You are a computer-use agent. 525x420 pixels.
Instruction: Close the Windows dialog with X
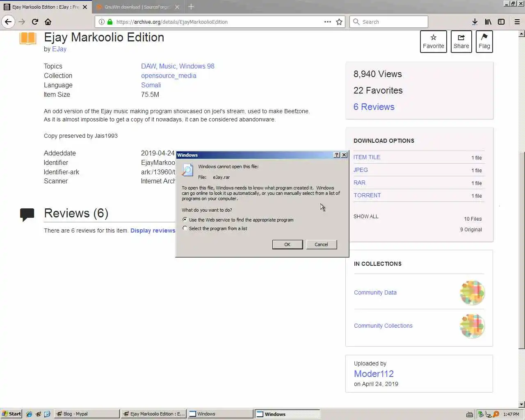(344, 155)
